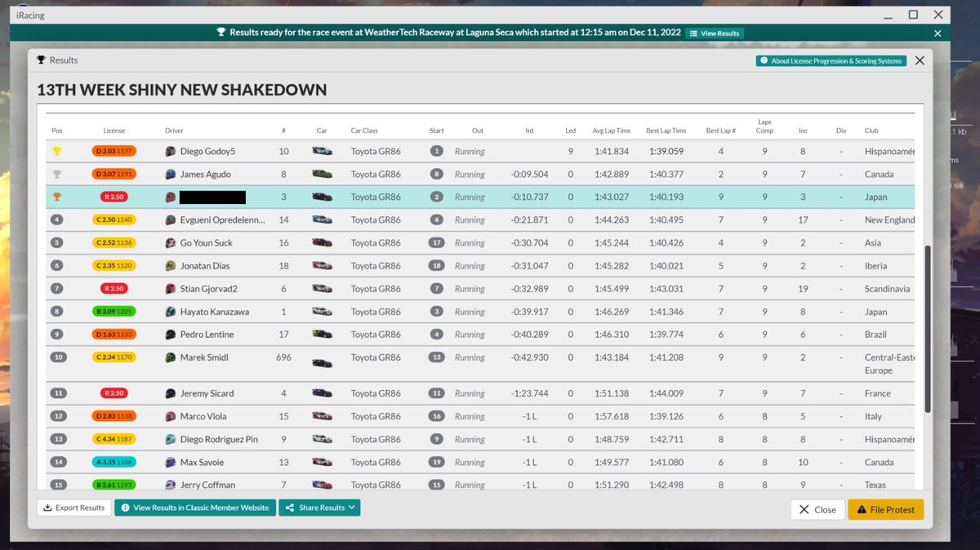Click driver name Jerry Coffman
This screenshot has width=980, height=550.
point(207,485)
